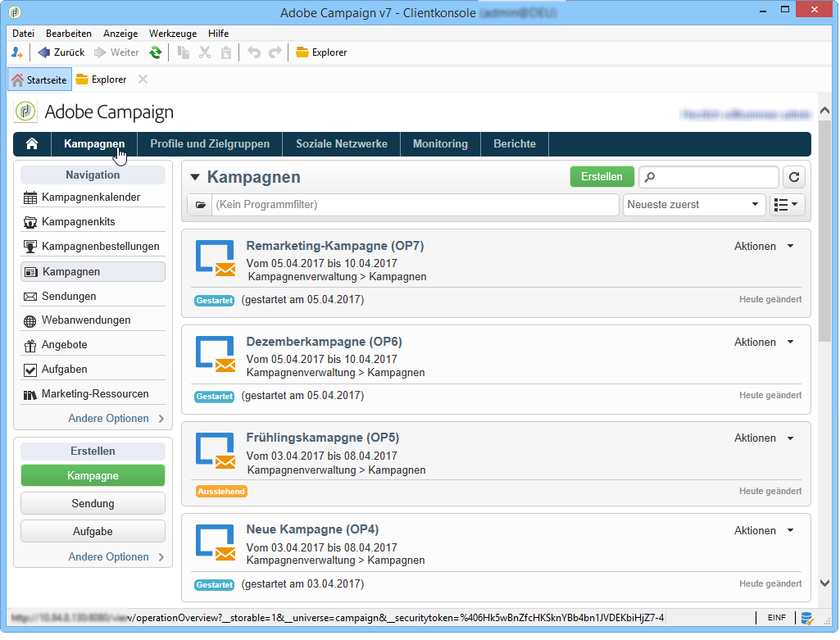Screen dimensions: 840x640
Task: Refresh with the green arrows icon
Action: click(x=156, y=52)
